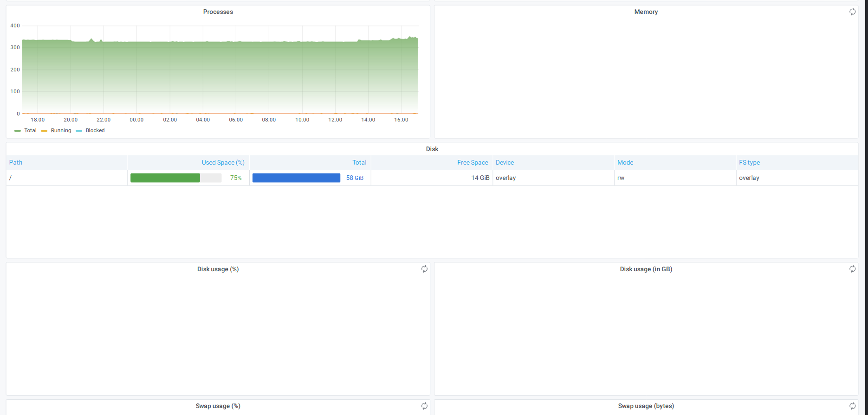Sort Disk table by Used Space (%) column
This screenshot has width=868, height=415.
[223, 162]
